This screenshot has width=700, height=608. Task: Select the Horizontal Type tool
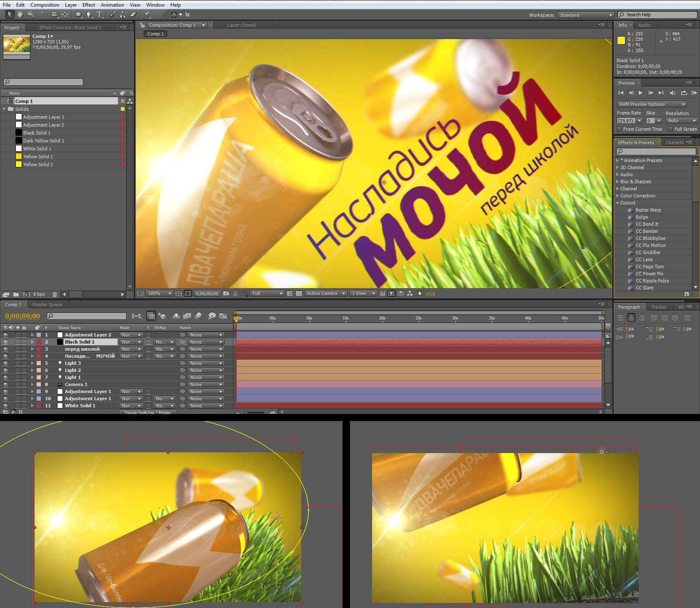click(99, 15)
